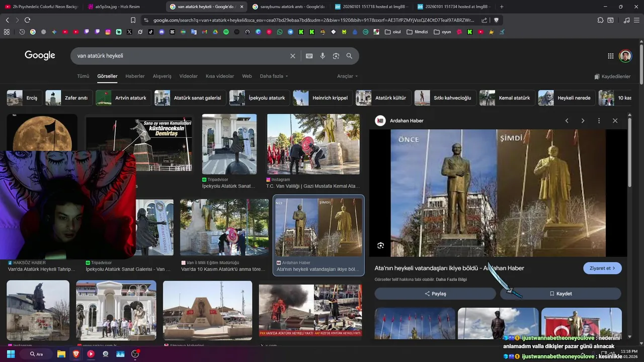
Task: Go back to the previous page
Action: coord(7,20)
